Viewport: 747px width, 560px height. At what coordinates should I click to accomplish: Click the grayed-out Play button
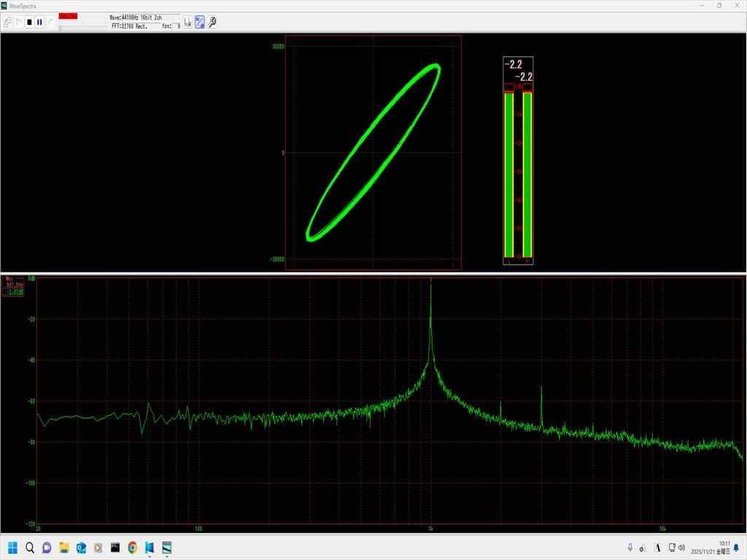[19, 23]
